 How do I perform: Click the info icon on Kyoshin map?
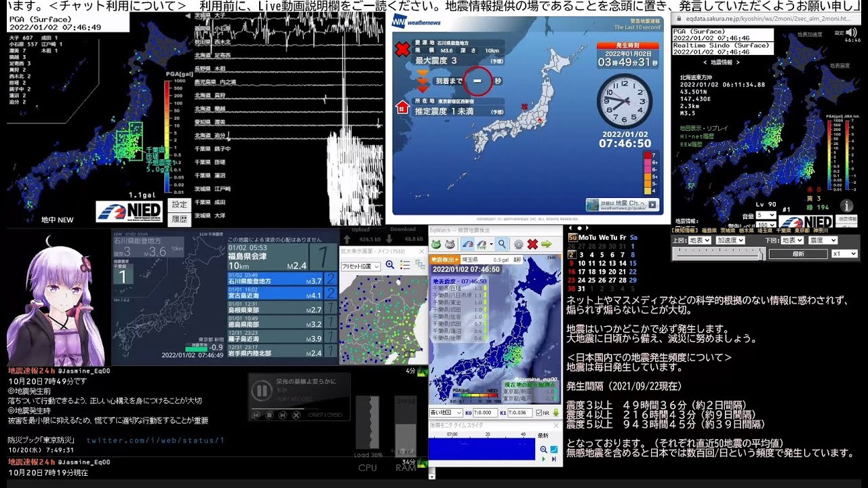click(846, 206)
